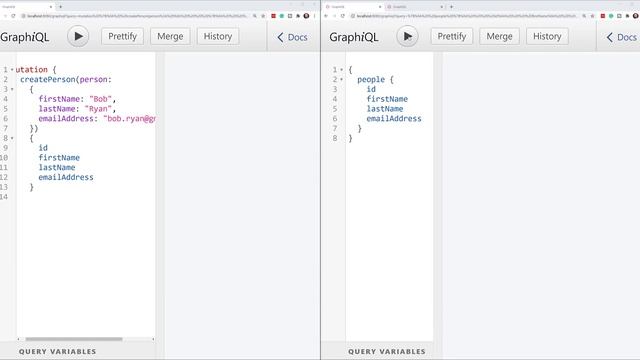Click 'id' field in right editor

coord(371,89)
